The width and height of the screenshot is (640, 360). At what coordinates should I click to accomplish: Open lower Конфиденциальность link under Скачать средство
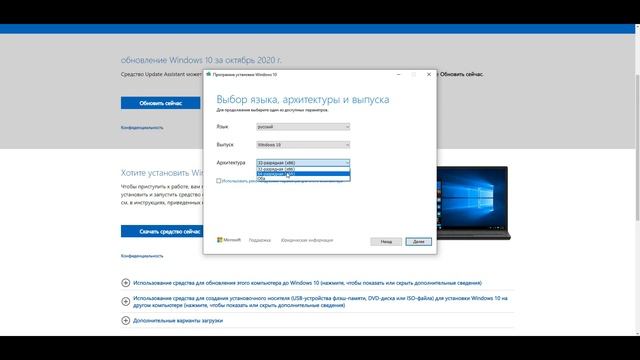142,256
